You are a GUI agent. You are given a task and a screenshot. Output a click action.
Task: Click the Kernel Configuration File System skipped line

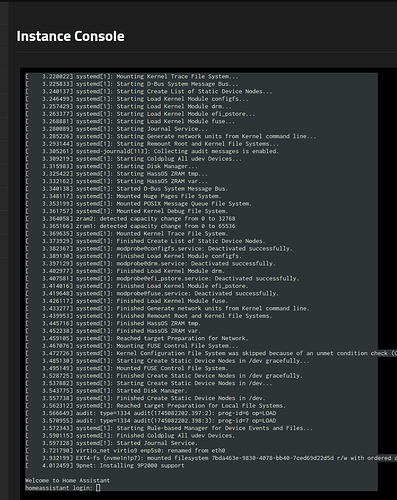click(x=211, y=353)
